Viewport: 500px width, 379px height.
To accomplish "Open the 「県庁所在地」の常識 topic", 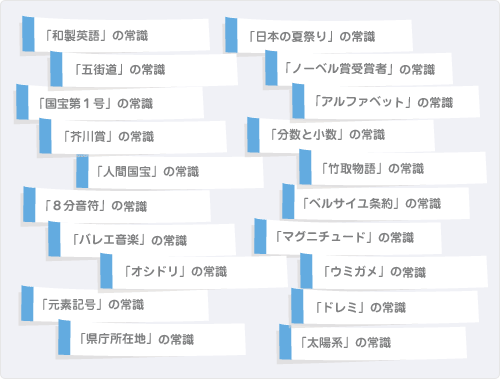I will tap(152, 338).
